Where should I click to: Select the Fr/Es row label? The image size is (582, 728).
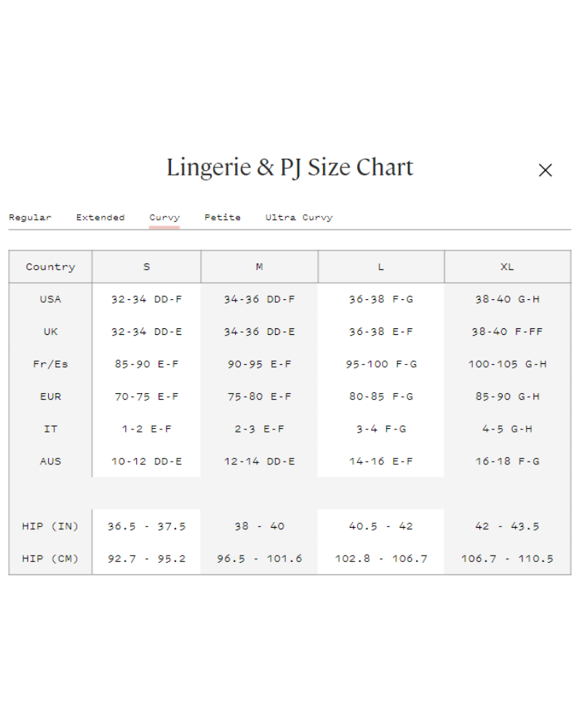(50, 364)
